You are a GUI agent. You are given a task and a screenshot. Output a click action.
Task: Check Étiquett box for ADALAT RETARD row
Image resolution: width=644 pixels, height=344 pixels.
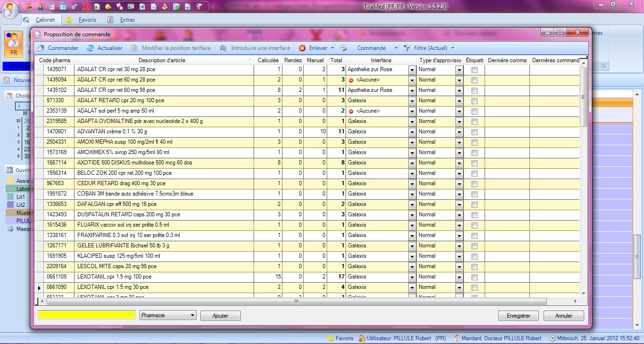[474, 101]
